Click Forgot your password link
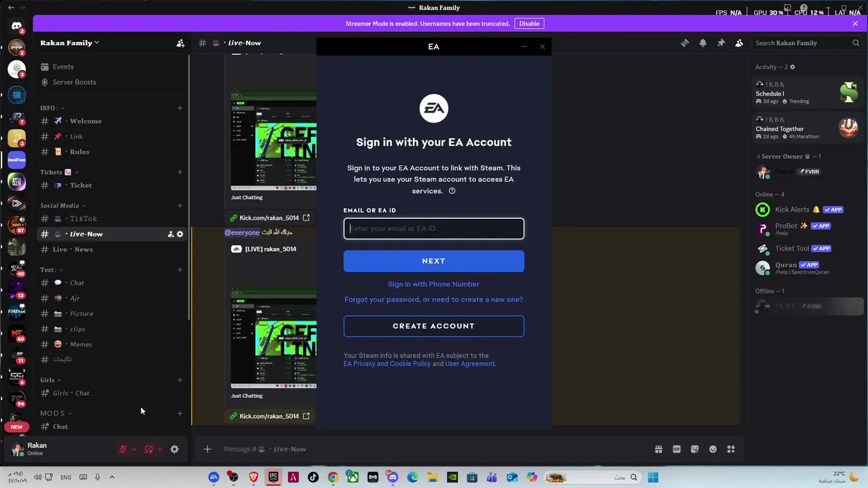Viewport: 868px width, 488px height. (433, 300)
